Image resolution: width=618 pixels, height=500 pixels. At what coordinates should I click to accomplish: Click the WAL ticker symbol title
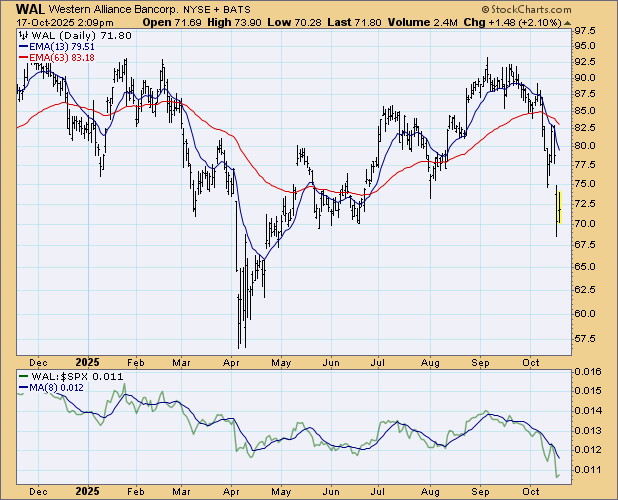coord(30,9)
